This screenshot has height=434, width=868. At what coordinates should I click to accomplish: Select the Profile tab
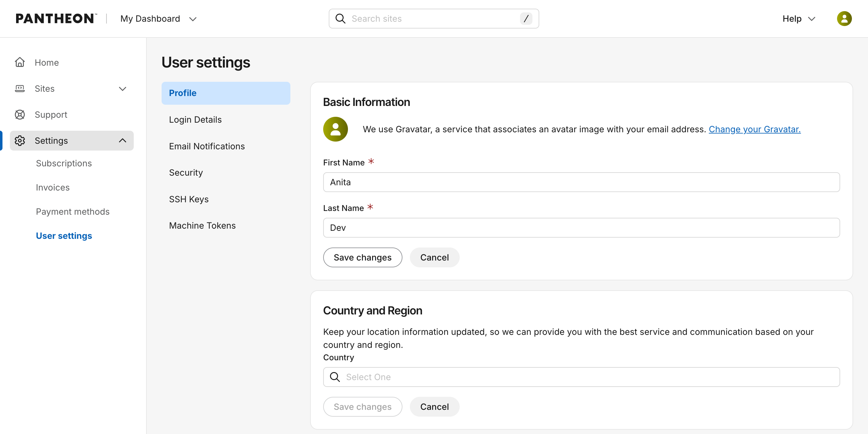click(226, 93)
